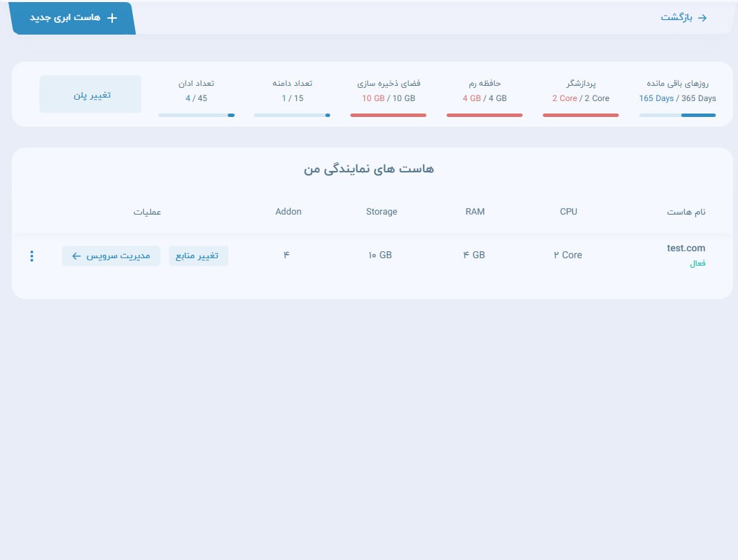Open the three-dot menu for test.com
The height and width of the screenshot is (560, 738).
32,256
